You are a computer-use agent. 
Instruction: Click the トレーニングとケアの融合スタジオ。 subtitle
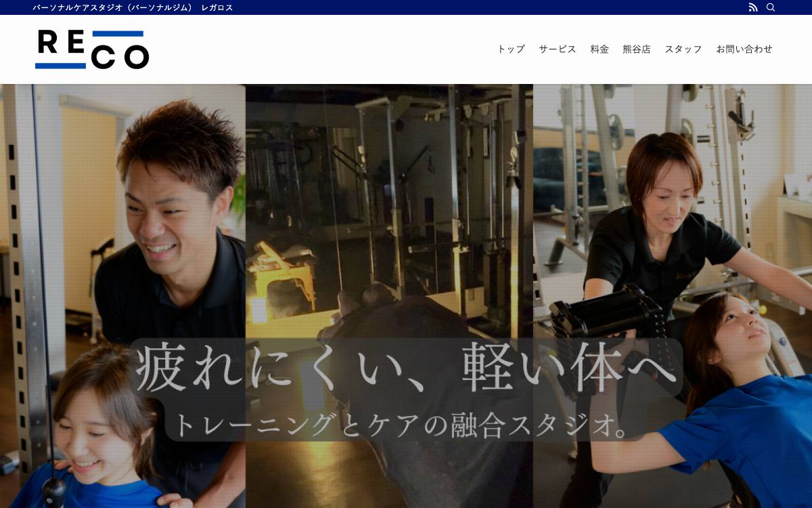coord(403,425)
